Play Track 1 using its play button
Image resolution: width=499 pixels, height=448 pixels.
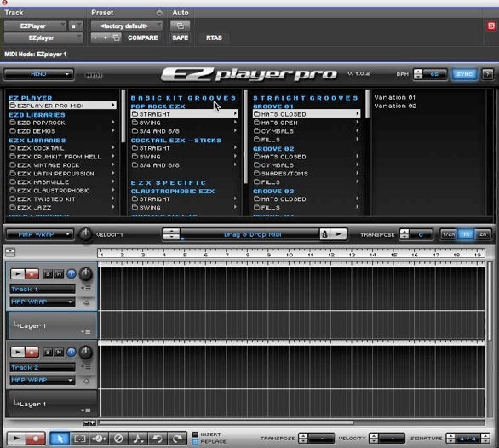(x=18, y=273)
